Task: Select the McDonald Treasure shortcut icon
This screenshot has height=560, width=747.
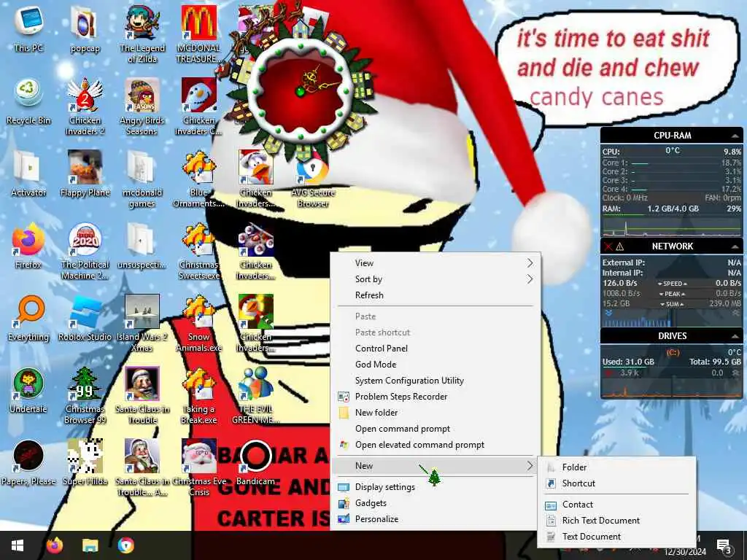Action: pos(198,34)
